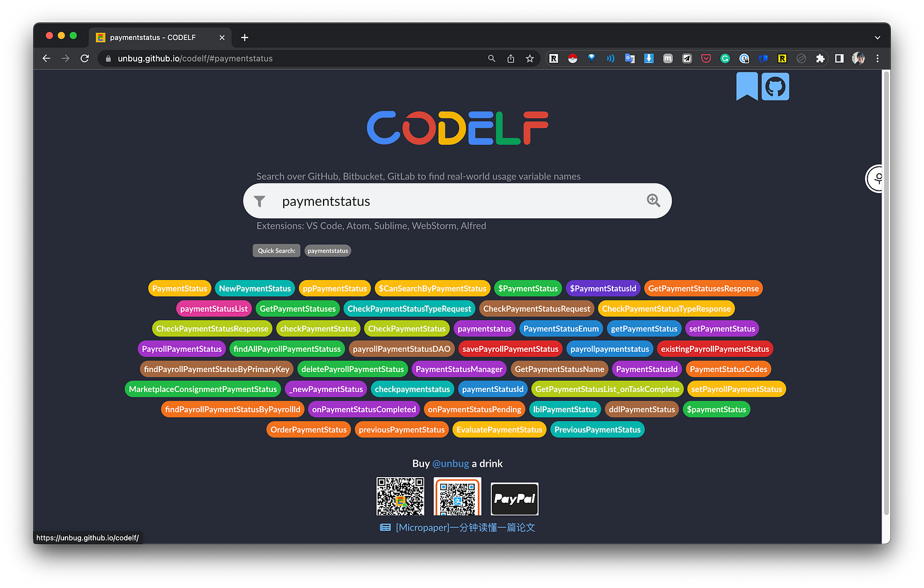Click the zoom magnifier icon in address bar

[491, 58]
